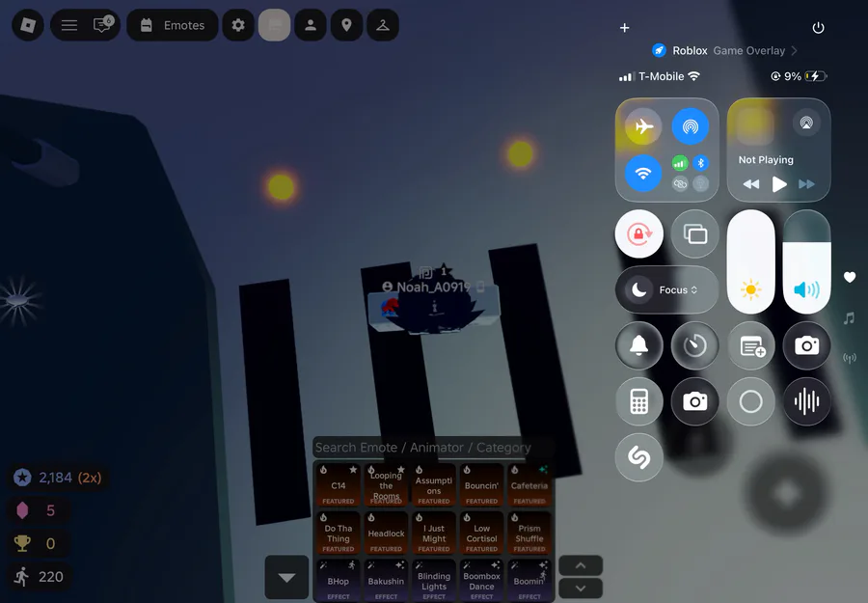Add a control with the plus icon

tap(624, 28)
